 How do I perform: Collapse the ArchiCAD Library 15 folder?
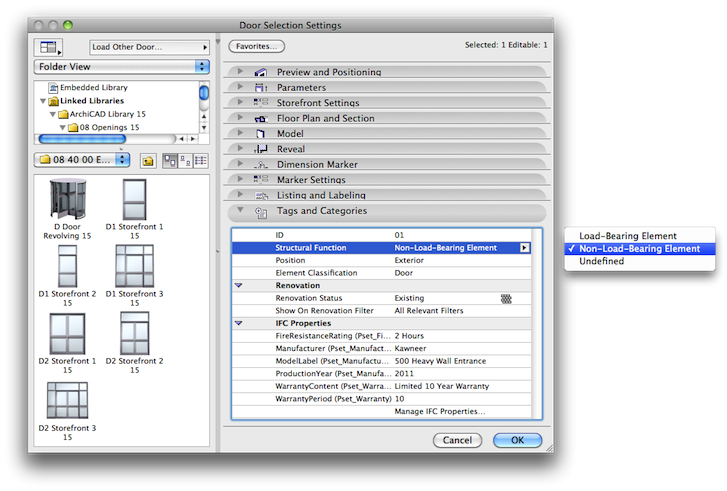[x=53, y=114]
